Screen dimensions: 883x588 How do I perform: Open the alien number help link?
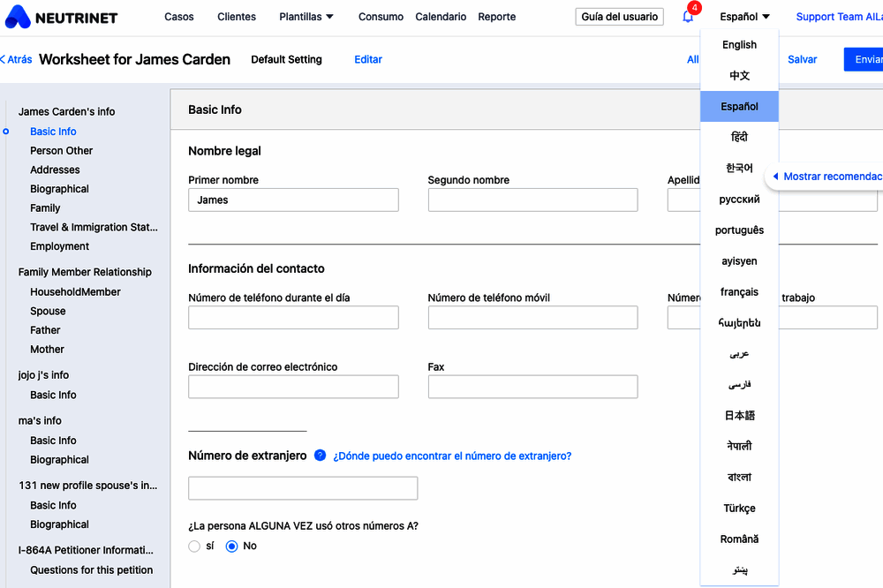[x=452, y=456]
